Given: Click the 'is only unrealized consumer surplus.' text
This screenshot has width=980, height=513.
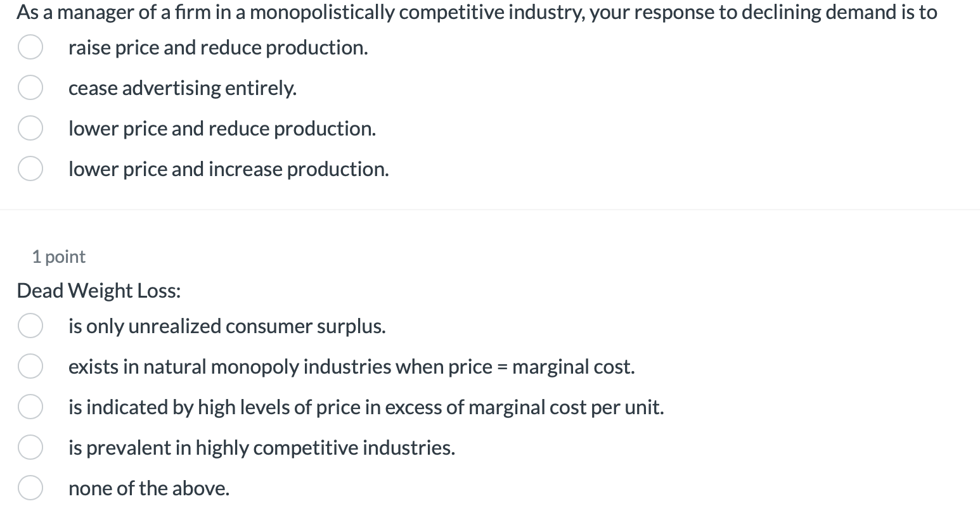Looking at the screenshot, I should 227,326.
